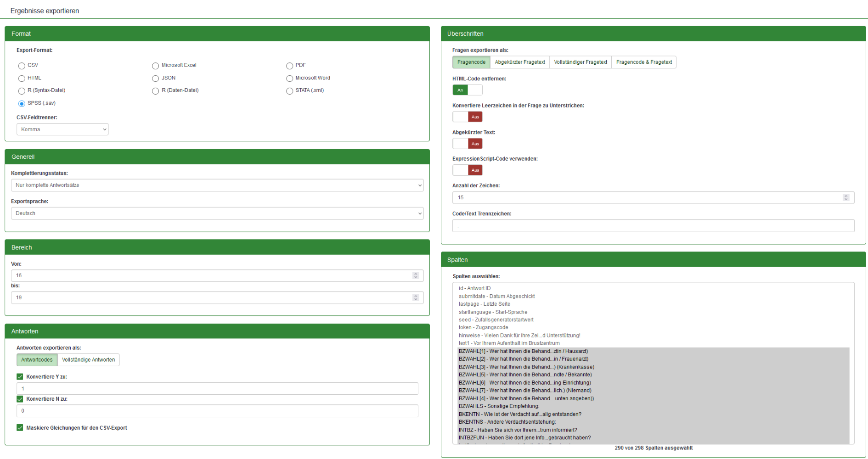Click the Von field stepper arrows

click(x=416, y=276)
